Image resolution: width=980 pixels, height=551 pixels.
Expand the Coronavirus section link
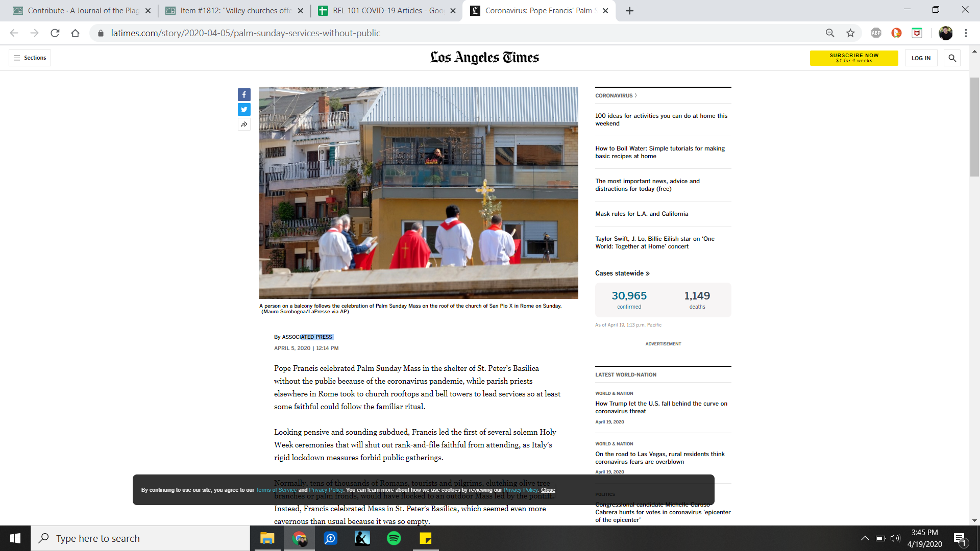click(x=616, y=96)
